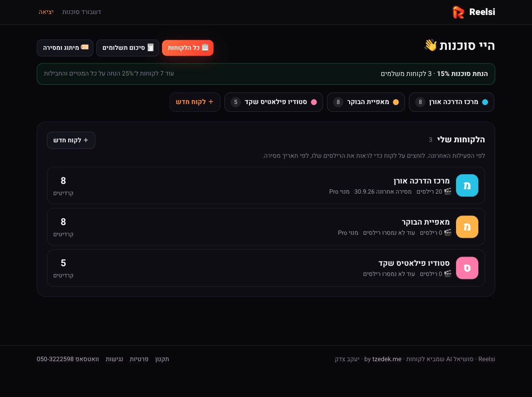Open the פרטיות footer link
This screenshot has width=532, height=397.
[x=139, y=359]
